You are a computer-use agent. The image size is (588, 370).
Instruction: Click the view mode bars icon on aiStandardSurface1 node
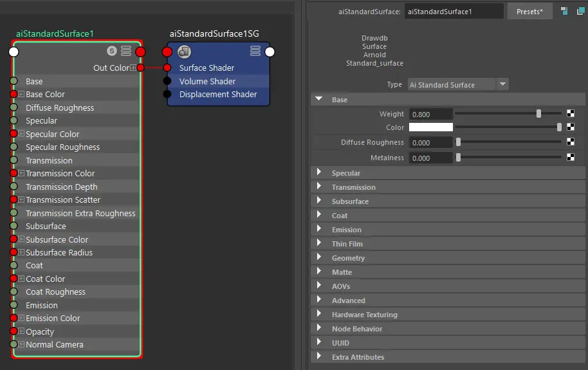(126, 51)
